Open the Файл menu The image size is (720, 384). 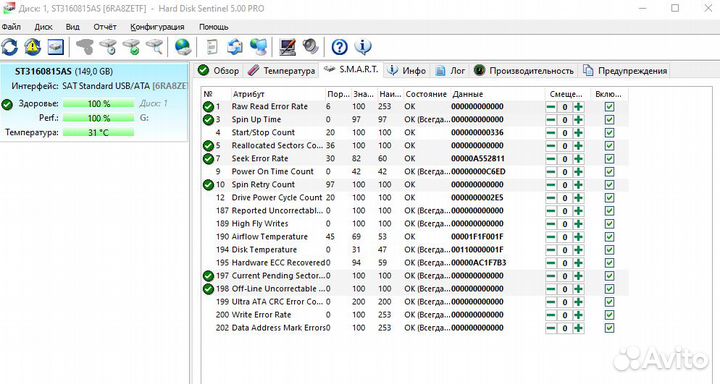pyautogui.click(x=11, y=27)
